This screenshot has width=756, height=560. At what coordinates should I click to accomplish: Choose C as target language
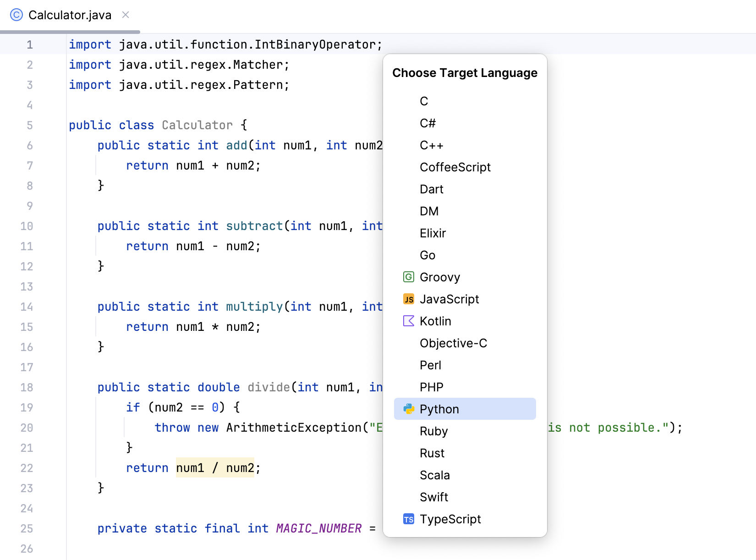click(465, 101)
